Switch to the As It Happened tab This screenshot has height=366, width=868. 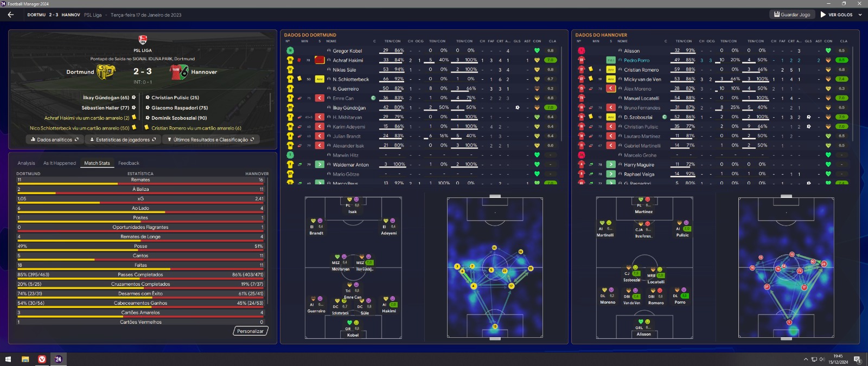(x=60, y=163)
